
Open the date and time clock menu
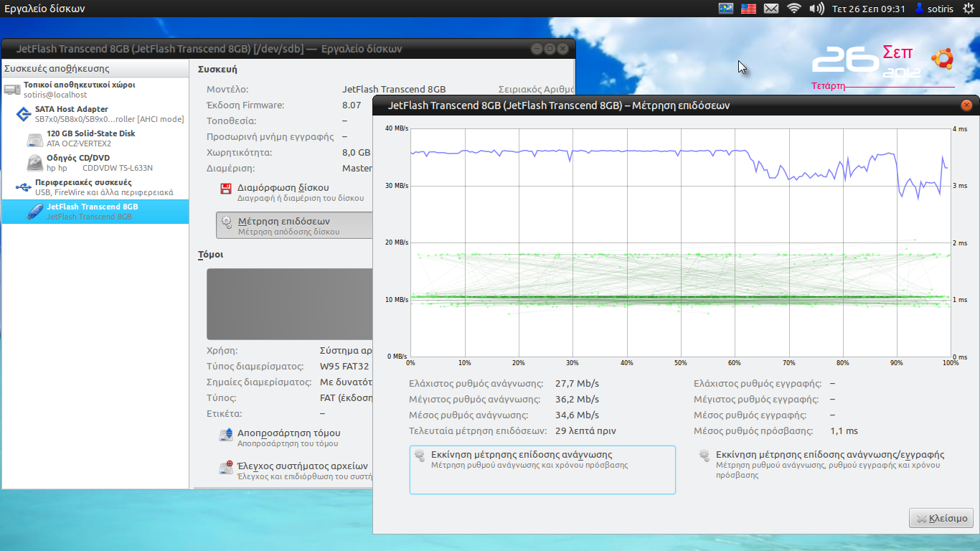[868, 9]
